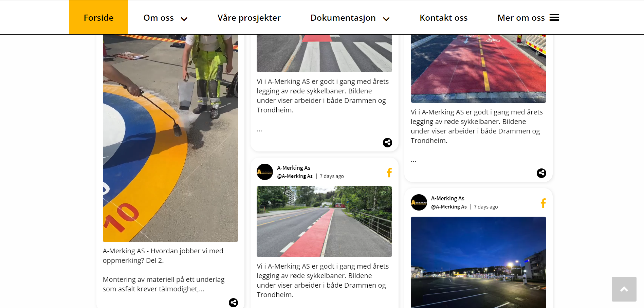Expand the Om oss dropdown chevron
Viewport: 644px width, 308px height.
point(184,19)
